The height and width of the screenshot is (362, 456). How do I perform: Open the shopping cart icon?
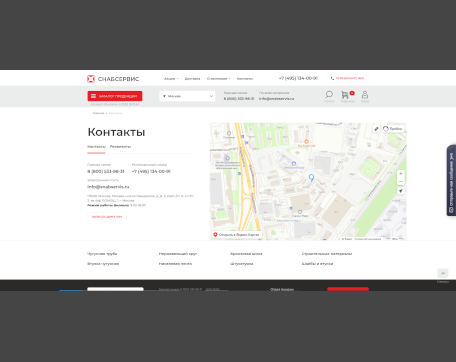coord(345,95)
